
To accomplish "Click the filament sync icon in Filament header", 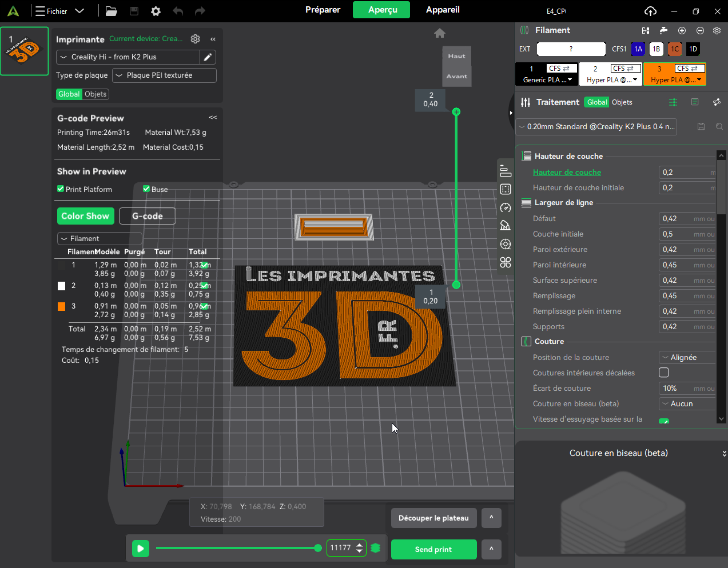I will click(x=646, y=30).
